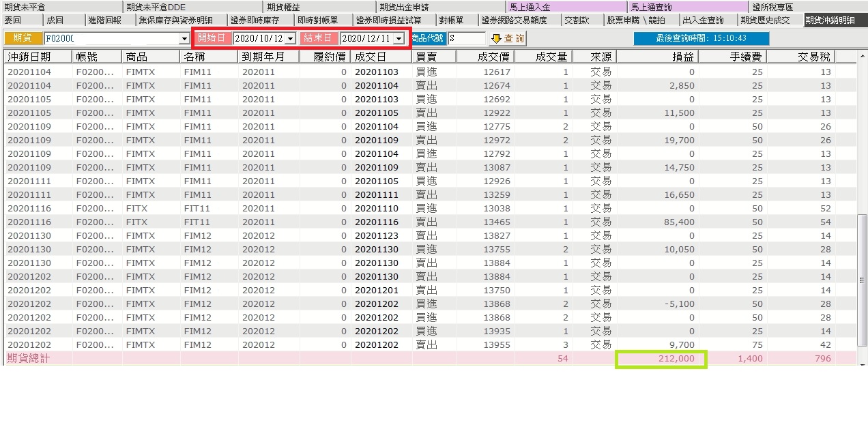Select the trade price cell 13465
Screen dimensions: 868x442
(x=496, y=222)
